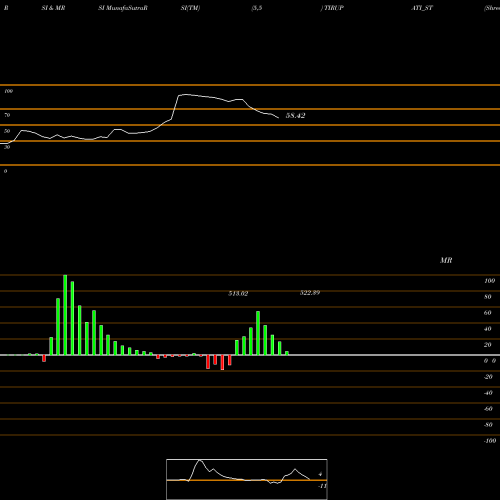Click RSI left axis label 50

pyautogui.click(x=7, y=131)
